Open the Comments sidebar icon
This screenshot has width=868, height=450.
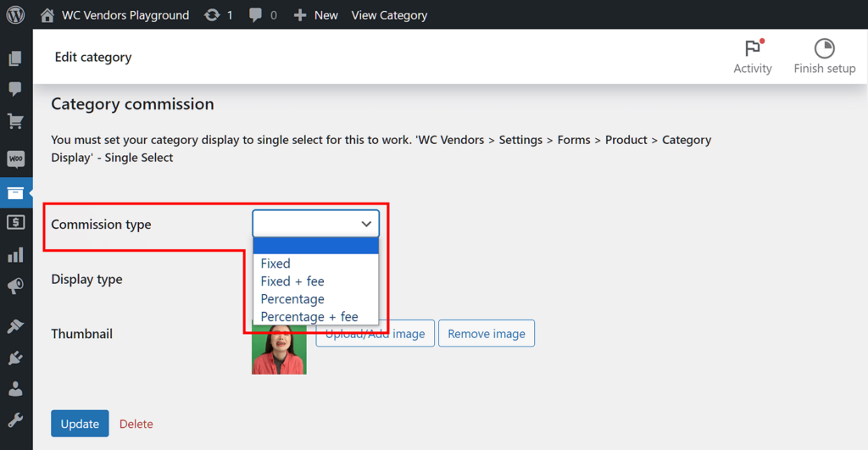[x=15, y=89]
